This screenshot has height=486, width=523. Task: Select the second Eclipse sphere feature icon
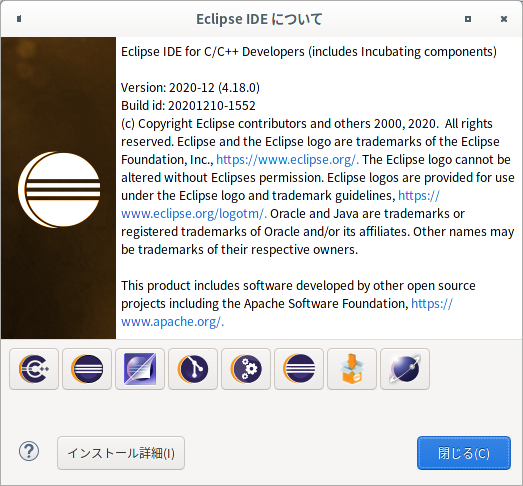pos(299,369)
